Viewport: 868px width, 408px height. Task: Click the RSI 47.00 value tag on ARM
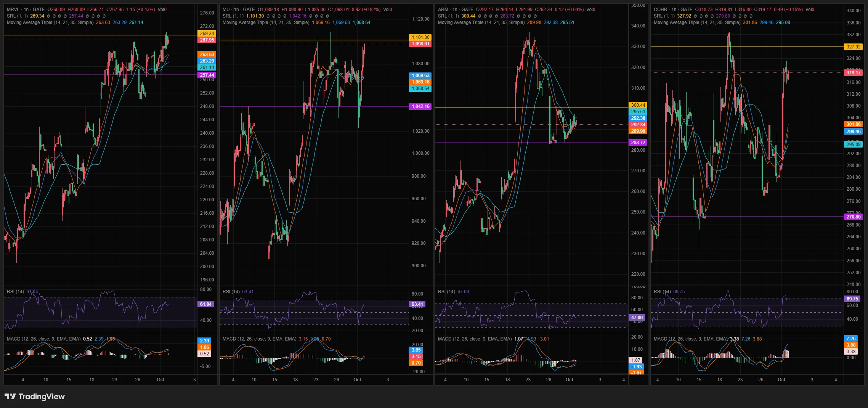point(637,318)
